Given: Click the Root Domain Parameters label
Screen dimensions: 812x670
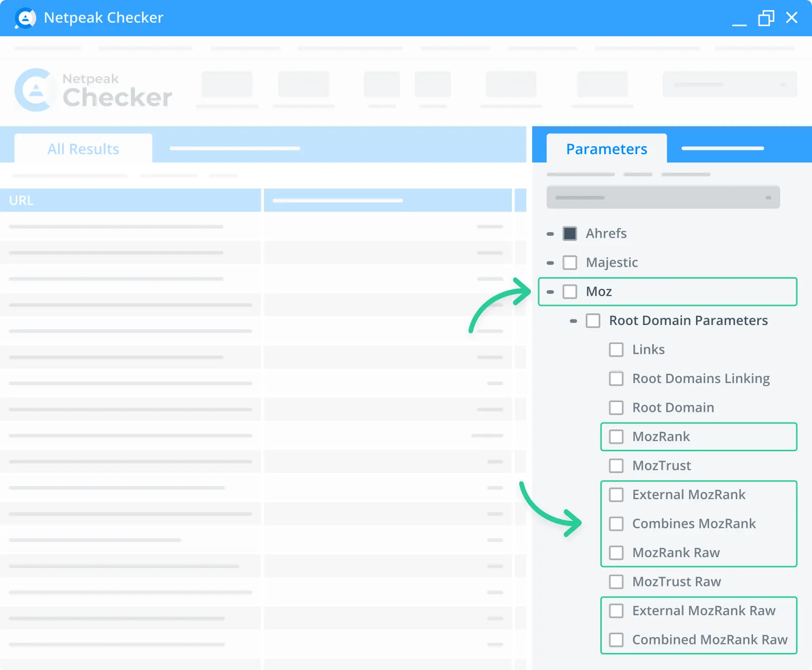Looking at the screenshot, I should pos(688,321).
